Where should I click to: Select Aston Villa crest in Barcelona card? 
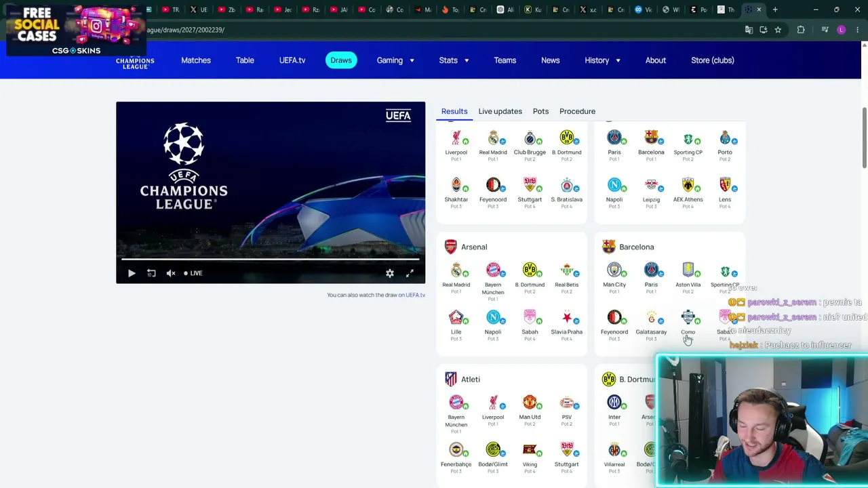pos(688,270)
